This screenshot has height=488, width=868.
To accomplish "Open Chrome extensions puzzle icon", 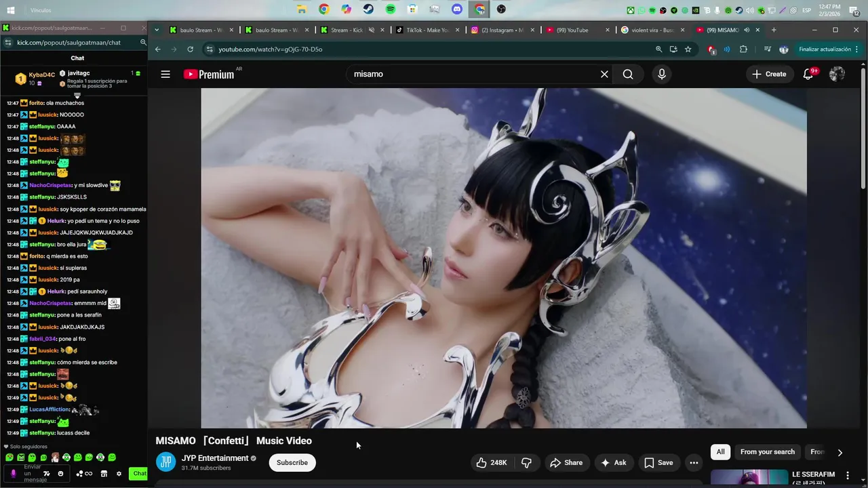I will pos(743,49).
